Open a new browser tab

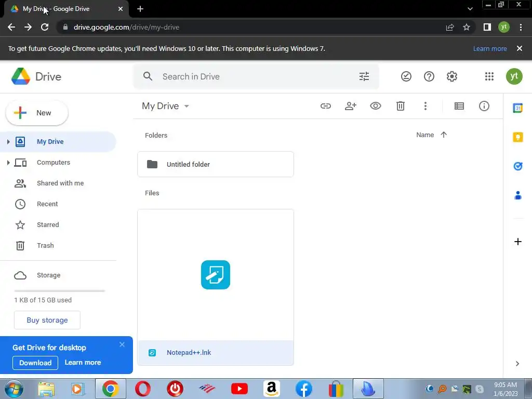pos(140,9)
